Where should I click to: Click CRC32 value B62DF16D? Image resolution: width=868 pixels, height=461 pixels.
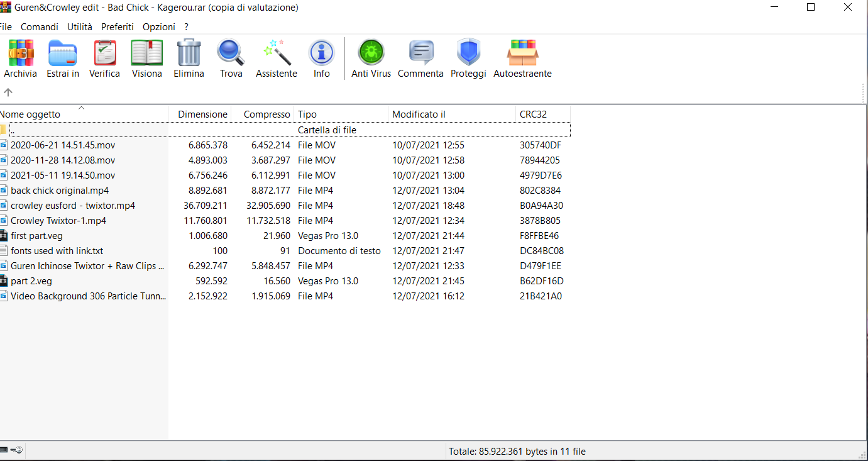542,281
